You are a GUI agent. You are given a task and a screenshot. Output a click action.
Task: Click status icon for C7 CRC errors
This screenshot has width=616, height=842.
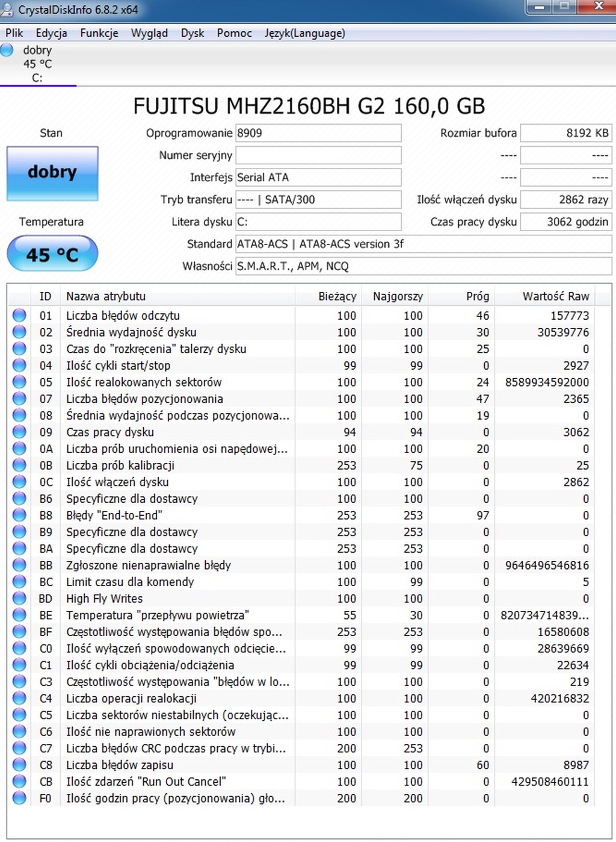click(19, 748)
